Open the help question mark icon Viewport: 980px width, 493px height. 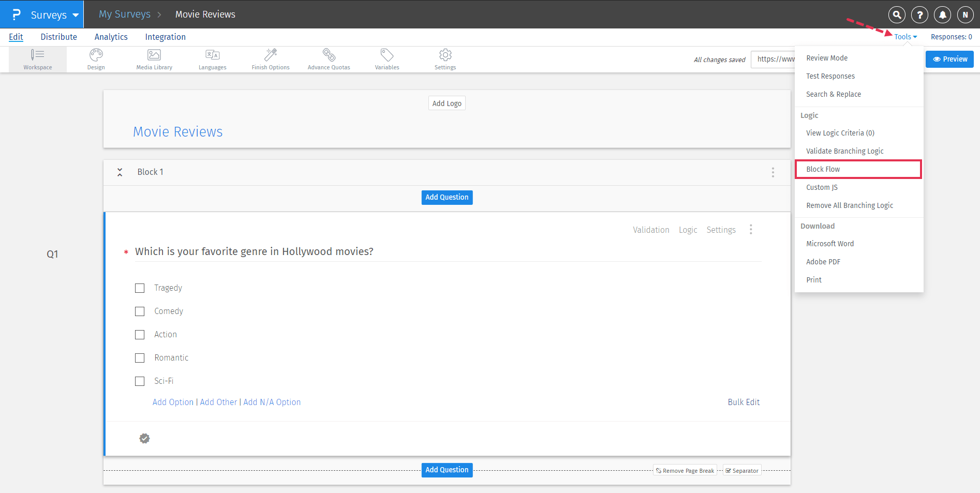[919, 15]
